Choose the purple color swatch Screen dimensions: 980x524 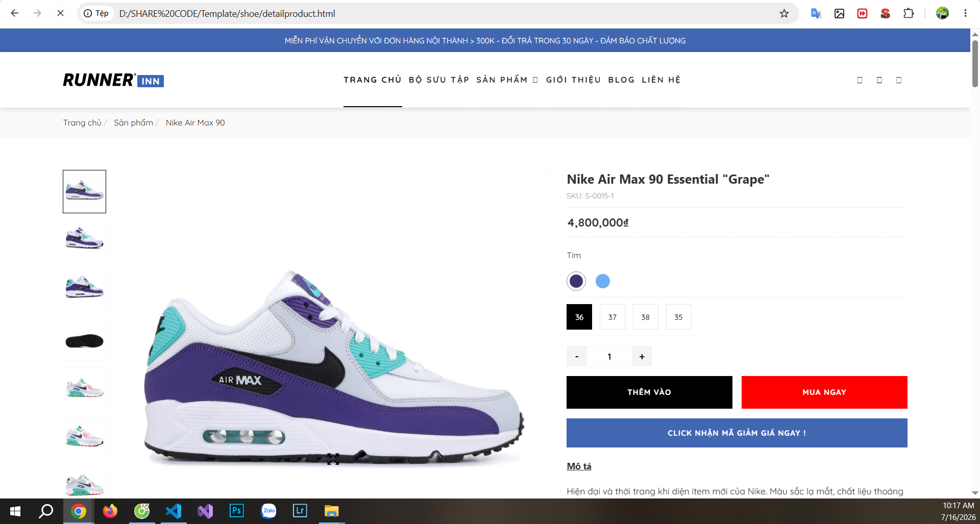coord(576,281)
